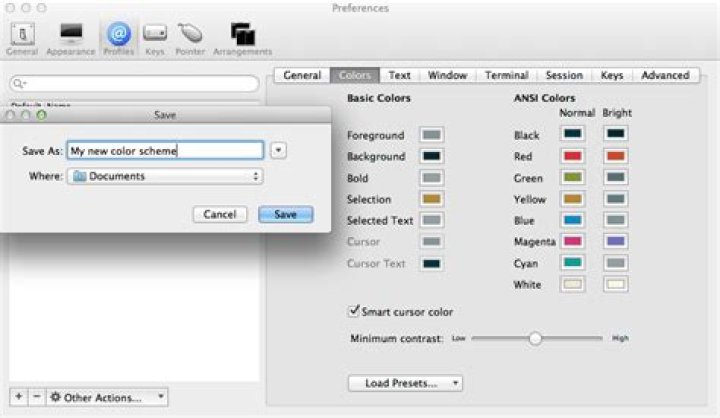Pick the Selected Text color swatch
This screenshot has width=720, height=418.
coord(431,220)
